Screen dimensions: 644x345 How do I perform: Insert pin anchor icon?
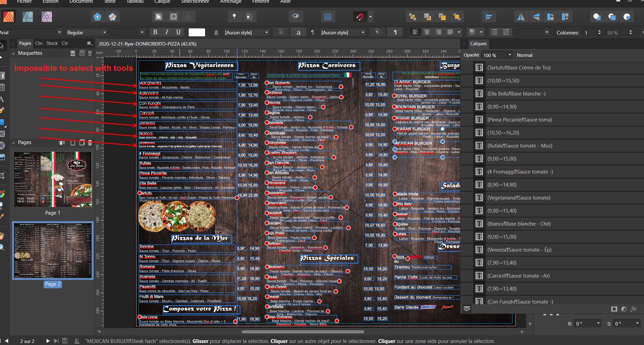pyautogui.click(x=234, y=16)
